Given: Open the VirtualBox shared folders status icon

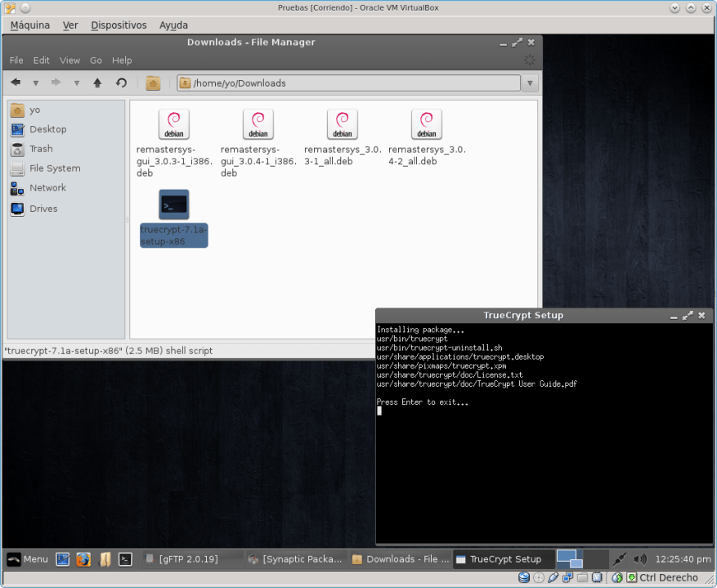Looking at the screenshot, I should pos(580,577).
